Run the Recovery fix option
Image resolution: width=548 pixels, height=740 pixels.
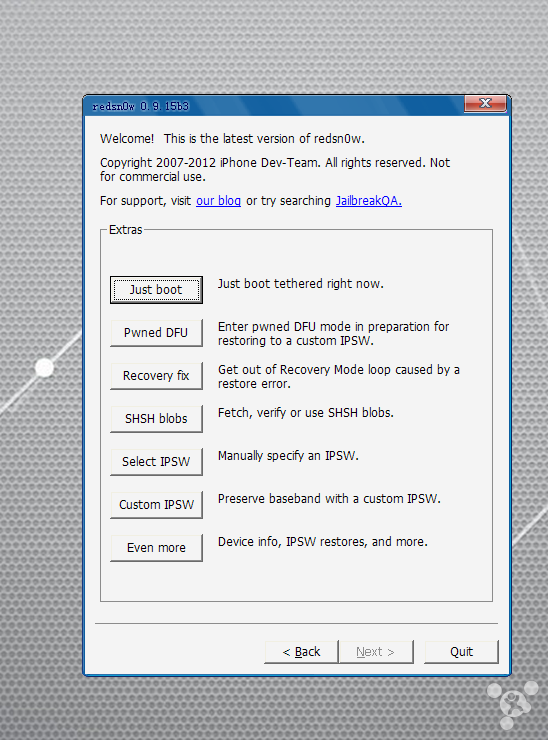click(156, 376)
